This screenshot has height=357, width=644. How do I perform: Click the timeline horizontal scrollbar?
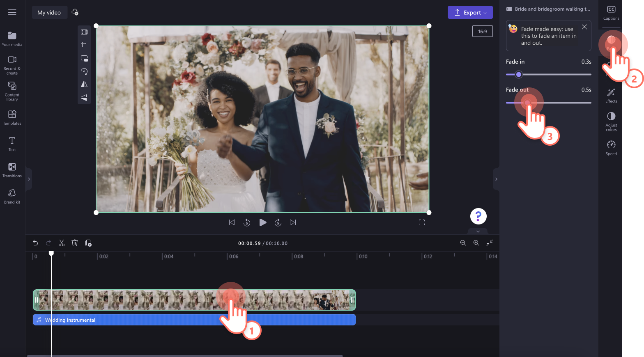[x=185, y=356]
